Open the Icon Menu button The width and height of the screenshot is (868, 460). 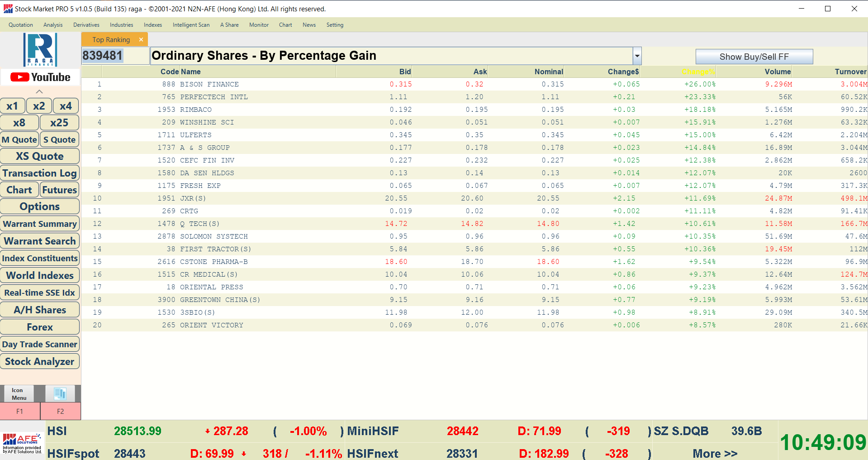(19, 394)
